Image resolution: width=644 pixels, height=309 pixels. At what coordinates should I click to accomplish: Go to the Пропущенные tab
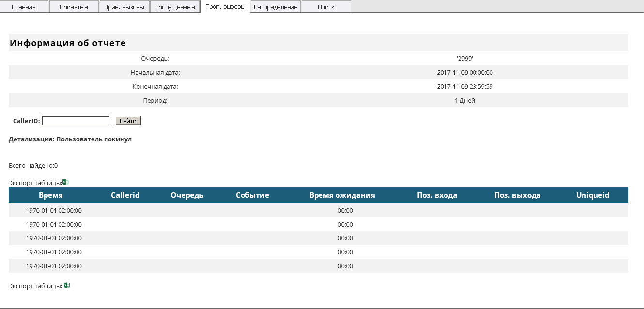[x=175, y=7]
